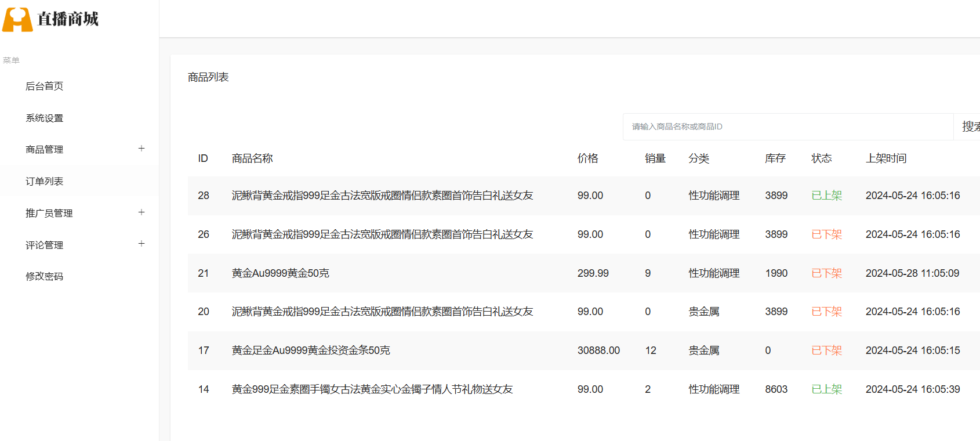Open 后台首页 in the sidebar
Viewport: 980px width, 441px height.
tap(45, 86)
